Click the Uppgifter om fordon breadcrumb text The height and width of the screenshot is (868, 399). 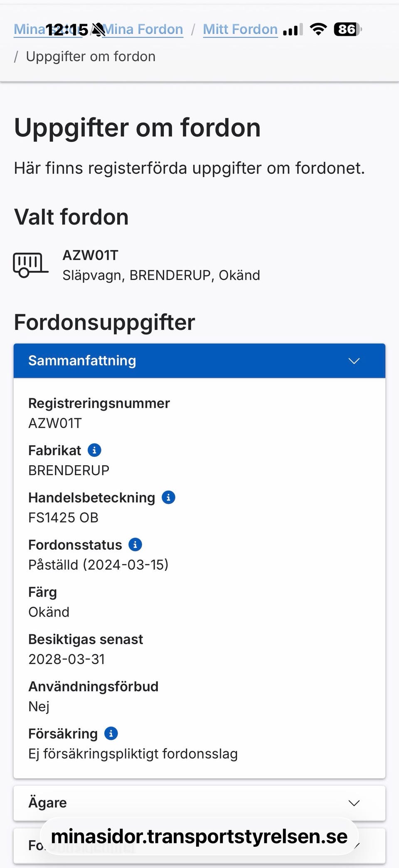coord(91,57)
